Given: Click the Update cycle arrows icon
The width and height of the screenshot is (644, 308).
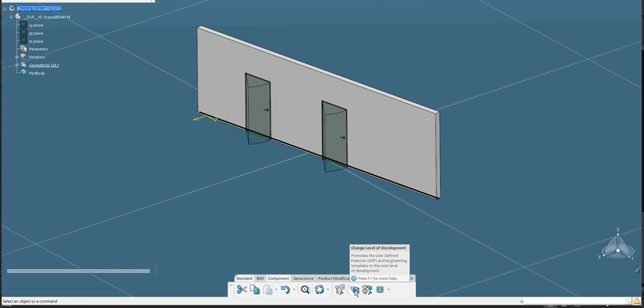Looking at the screenshot, I should tap(319, 289).
